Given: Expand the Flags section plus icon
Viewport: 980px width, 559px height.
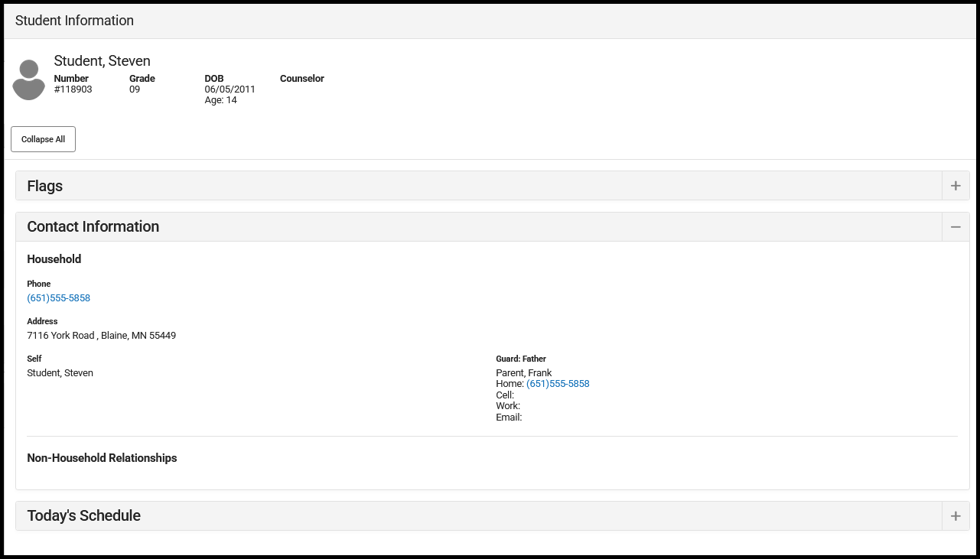Looking at the screenshot, I should pos(956,185).
